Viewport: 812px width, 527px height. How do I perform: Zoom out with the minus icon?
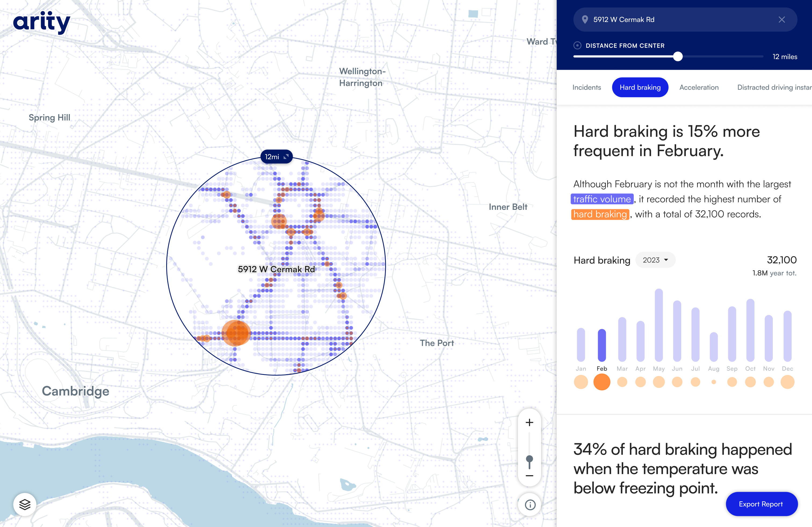click(529, 475)
